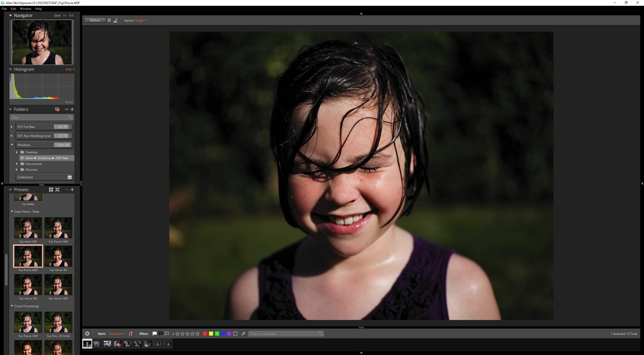Toggle the no color label filter box
Viewport: 644px width, 355px height.
[x=235, y=334]
